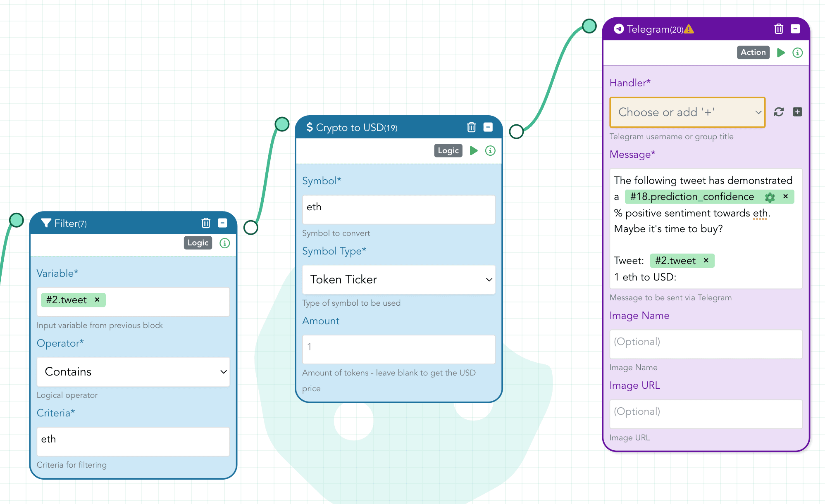Screen dimensions: 825x504
Task: Click the refresh icon next to Handler field
Action: [780, 112]
